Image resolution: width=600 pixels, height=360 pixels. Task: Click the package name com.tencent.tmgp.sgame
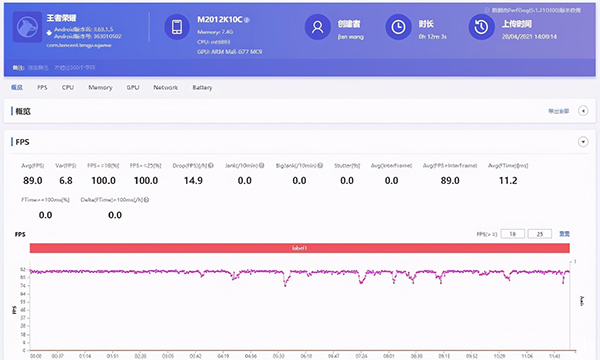(x=79, y=45)
